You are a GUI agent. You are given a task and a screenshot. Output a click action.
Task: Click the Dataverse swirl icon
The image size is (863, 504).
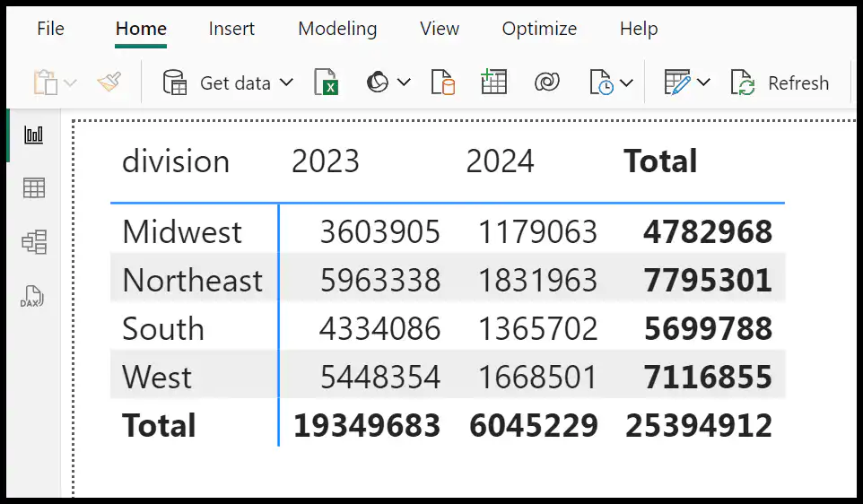pos(546,83)
